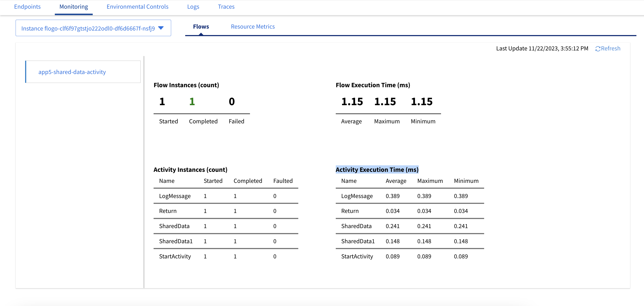Click the Faulted column header
Screen dimensions: 644x306
point(283,181)
